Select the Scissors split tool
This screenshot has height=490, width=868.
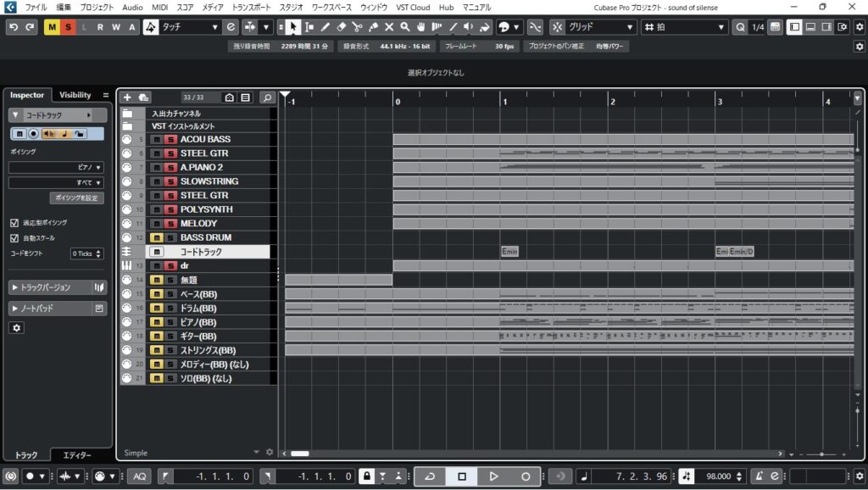357,27
